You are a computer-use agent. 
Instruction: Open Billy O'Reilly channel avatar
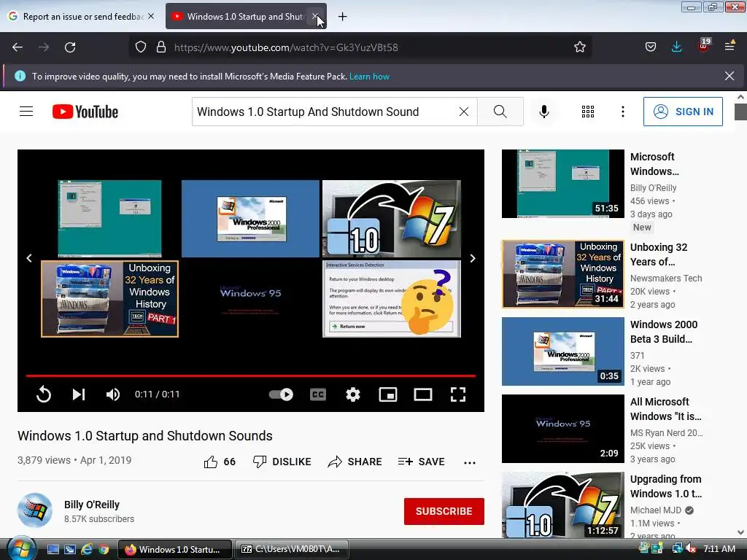(35, 510)
